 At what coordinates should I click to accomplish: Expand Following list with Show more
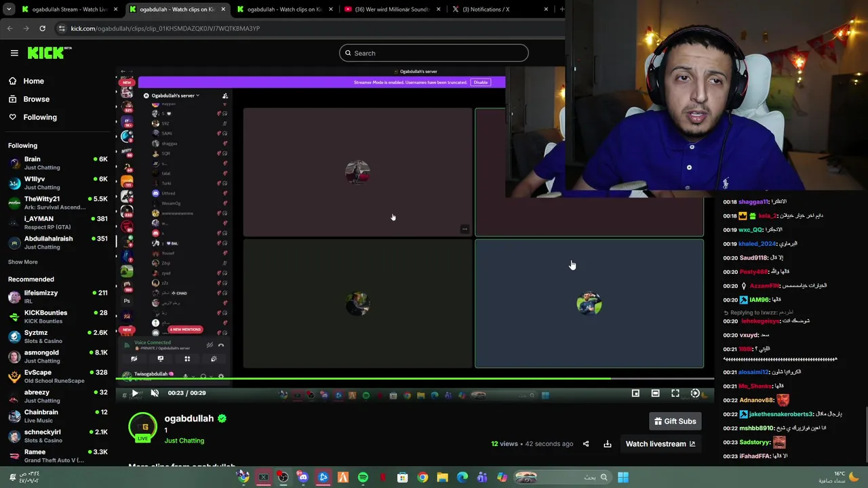tap(23, 262)
